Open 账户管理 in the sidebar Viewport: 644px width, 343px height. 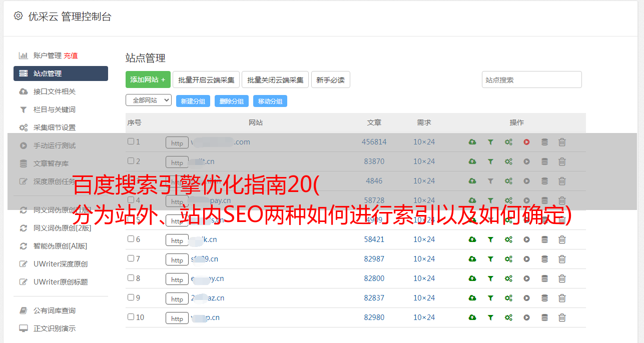48,55
